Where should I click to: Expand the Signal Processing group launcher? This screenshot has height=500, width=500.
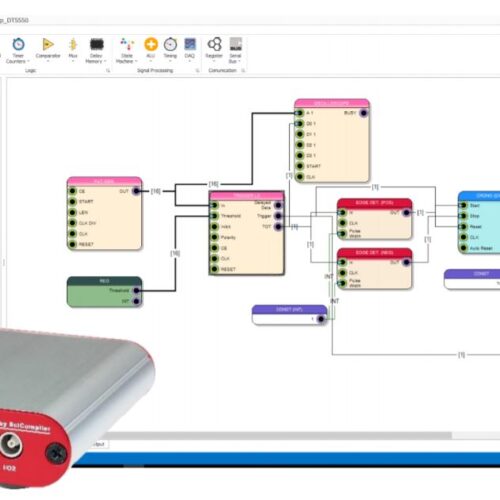197,71
